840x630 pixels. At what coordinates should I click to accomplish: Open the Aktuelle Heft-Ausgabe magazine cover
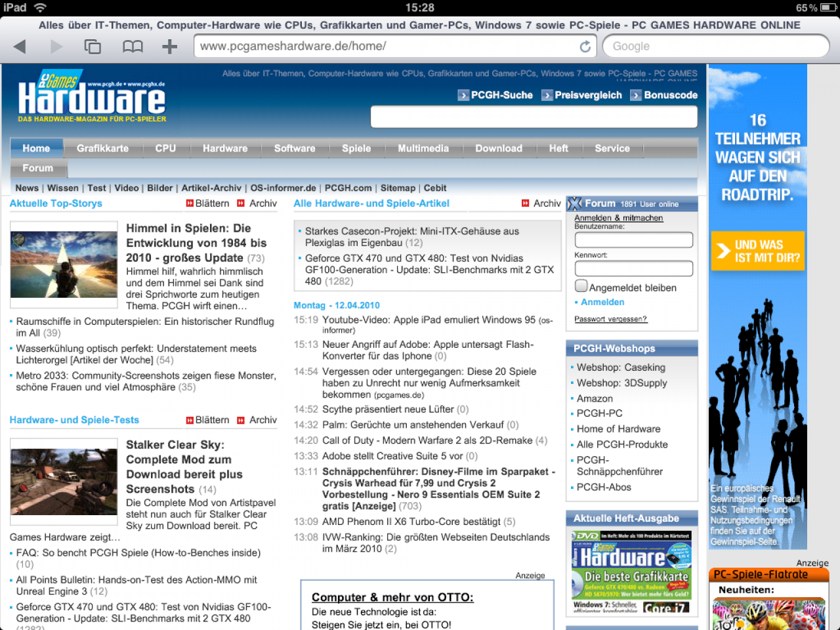[x=632, y=572]
